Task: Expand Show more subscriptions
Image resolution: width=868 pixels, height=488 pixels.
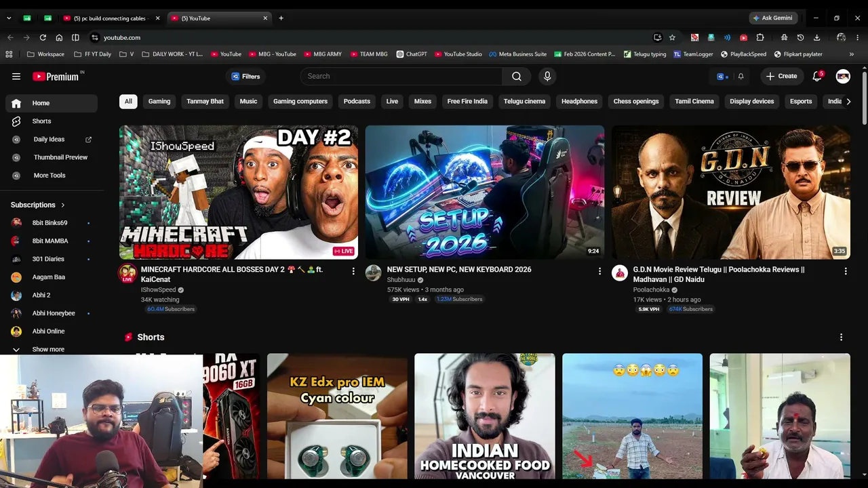Action: point(49,350)
